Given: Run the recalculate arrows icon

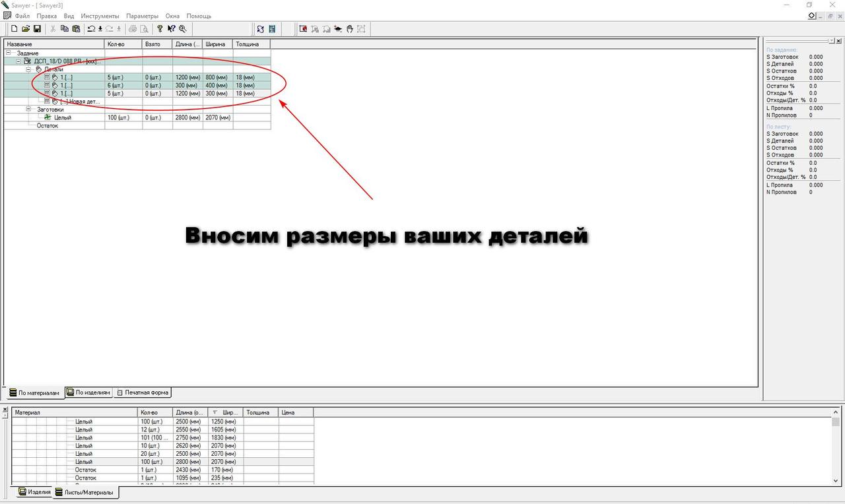Looking at the screenshot, I should [x=261, y=29].
